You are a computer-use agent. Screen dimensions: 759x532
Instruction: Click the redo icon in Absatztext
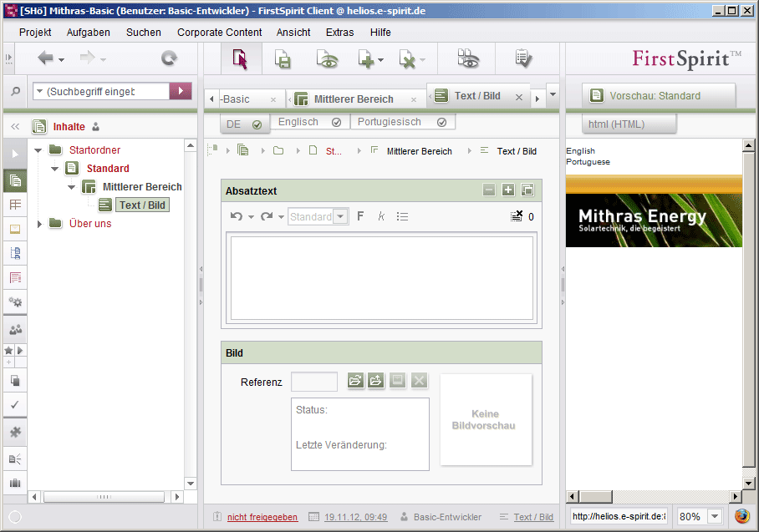pyautogui.click(x=267, y=216)
